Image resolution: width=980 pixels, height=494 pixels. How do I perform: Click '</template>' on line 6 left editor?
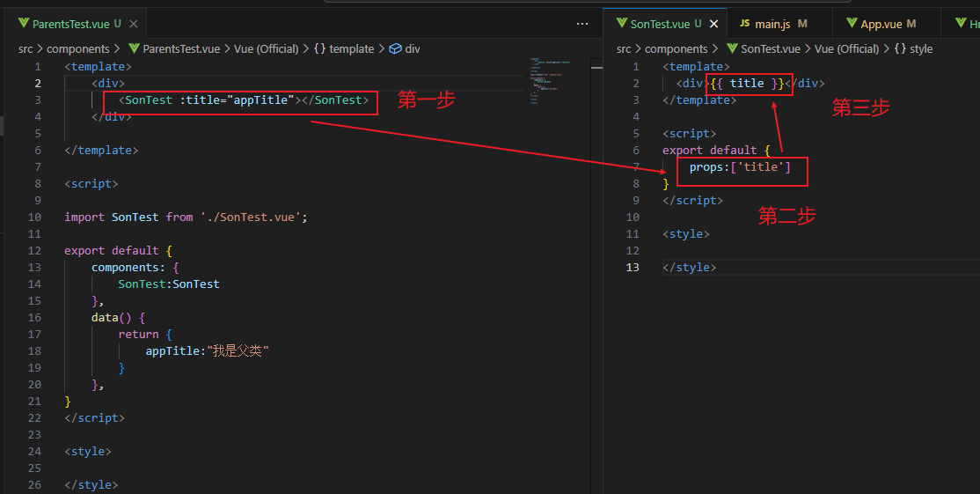pyautogui.click(x=101, y=150)
